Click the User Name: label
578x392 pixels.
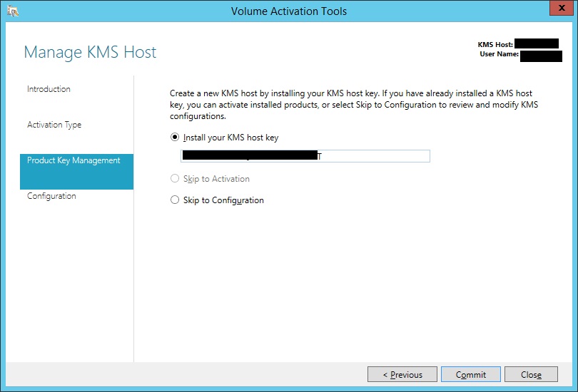click(499, 54)
